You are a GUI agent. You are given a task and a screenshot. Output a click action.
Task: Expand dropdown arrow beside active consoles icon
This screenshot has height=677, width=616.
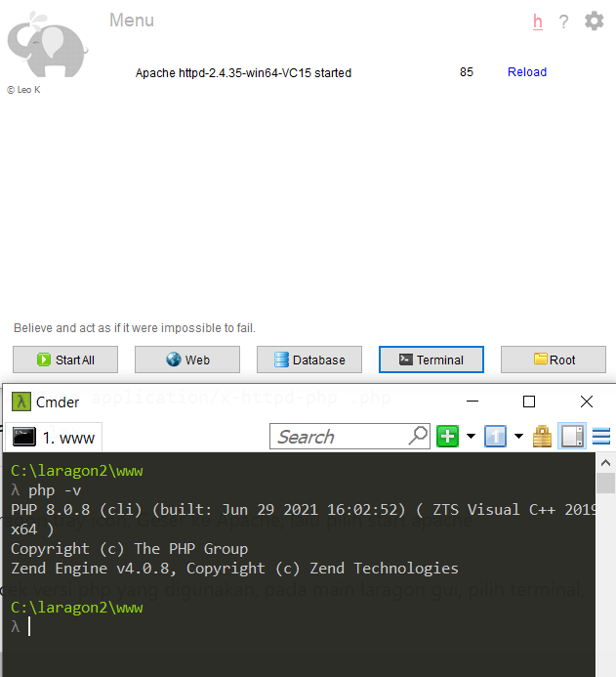518,437
